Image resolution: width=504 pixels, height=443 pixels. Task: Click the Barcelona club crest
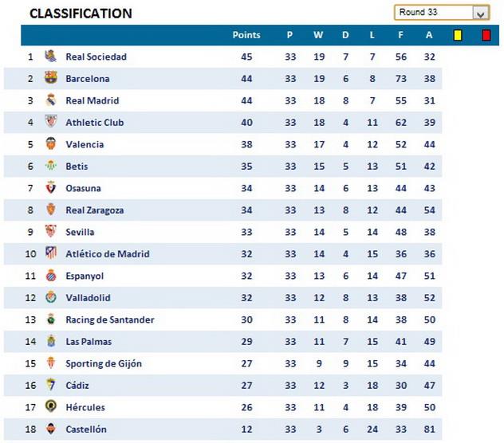pos(50,79)
